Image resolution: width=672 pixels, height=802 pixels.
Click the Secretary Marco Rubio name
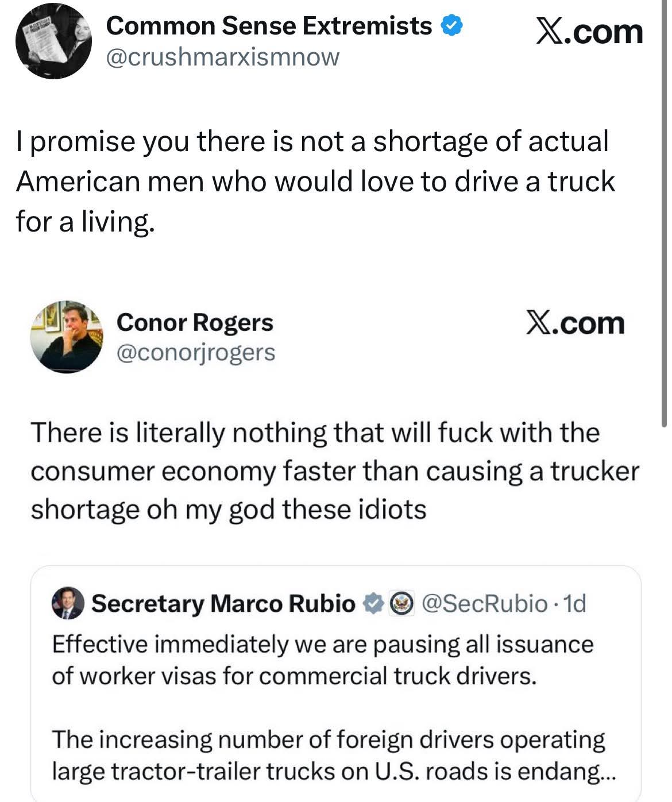[x=224, y=603]
